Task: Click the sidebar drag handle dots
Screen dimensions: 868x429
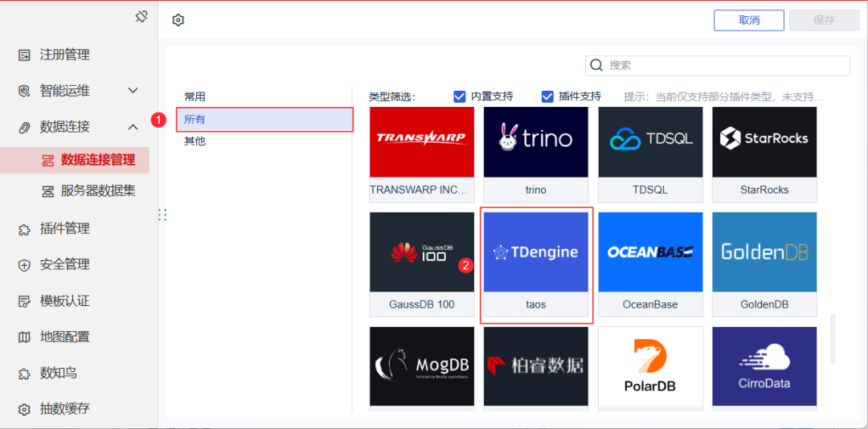Action: 162,214
